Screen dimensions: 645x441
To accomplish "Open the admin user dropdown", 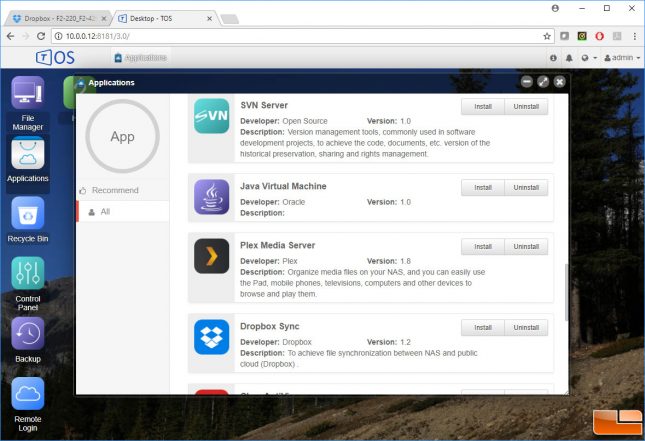I will [622, 58].
